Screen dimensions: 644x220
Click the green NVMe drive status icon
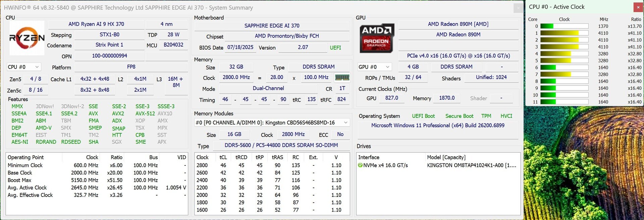(x=360, y=165)
